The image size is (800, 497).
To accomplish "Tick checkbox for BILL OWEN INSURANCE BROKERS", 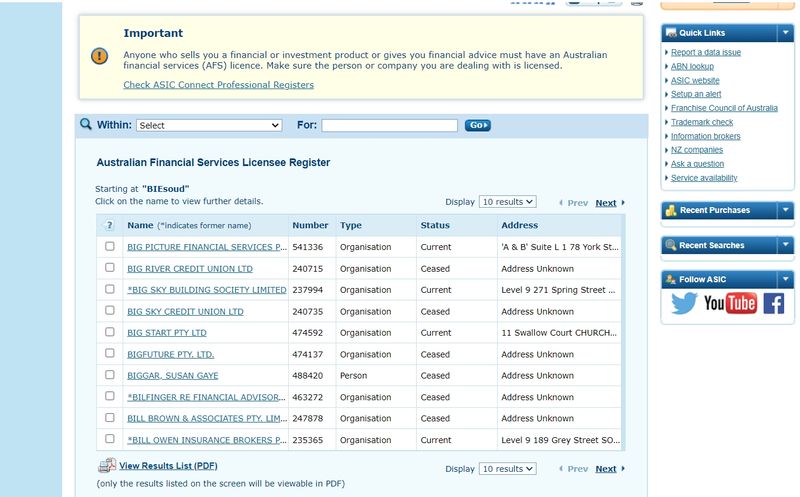I will 110,438.
